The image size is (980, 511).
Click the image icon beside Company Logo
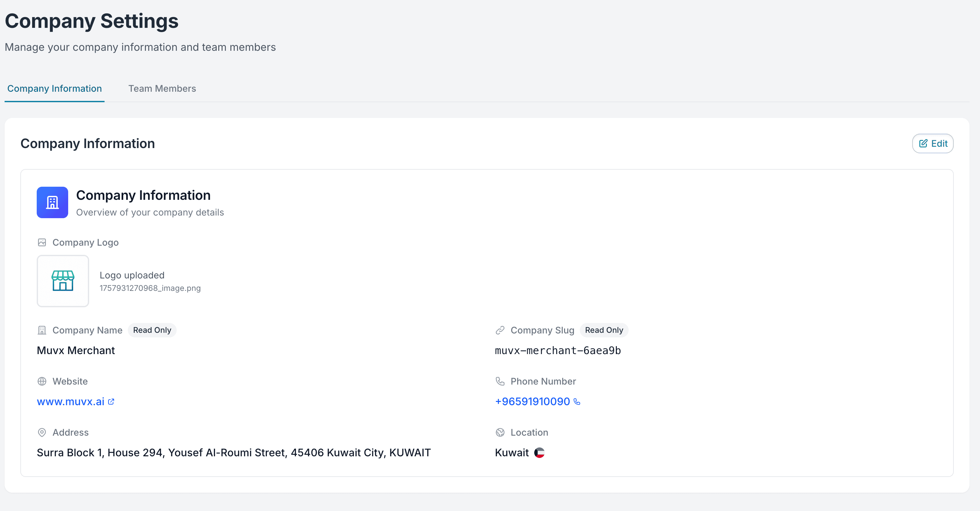(42, 242)
